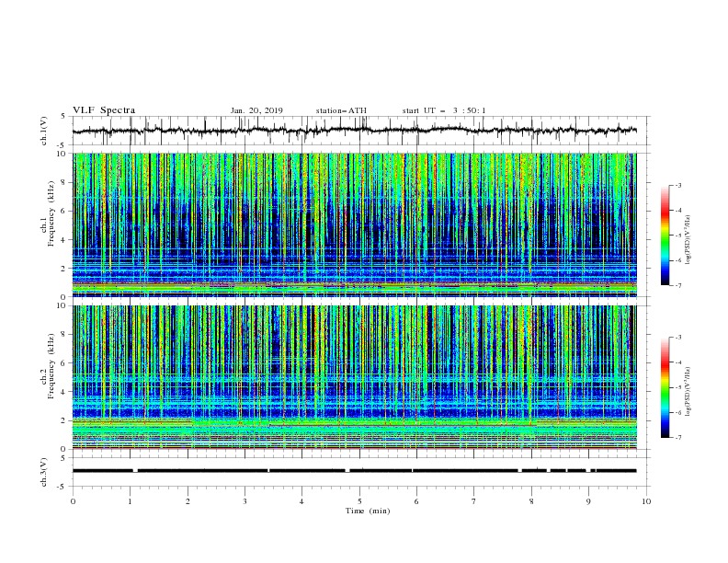This screenshot has width=728, height=563.
Task: Click time axis tick label "0"
Action: pyautogui.click(x=73, y=501)
